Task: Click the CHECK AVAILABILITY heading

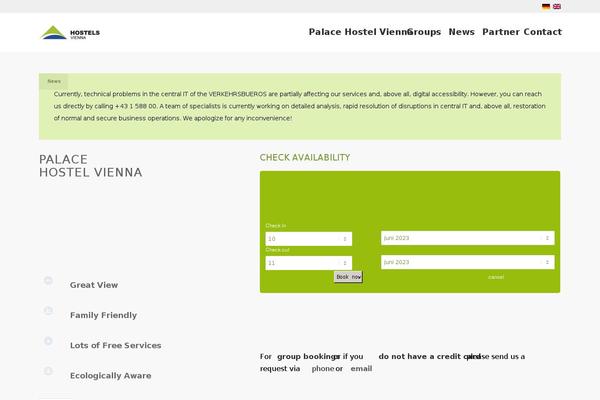Action: coord(305,157)
